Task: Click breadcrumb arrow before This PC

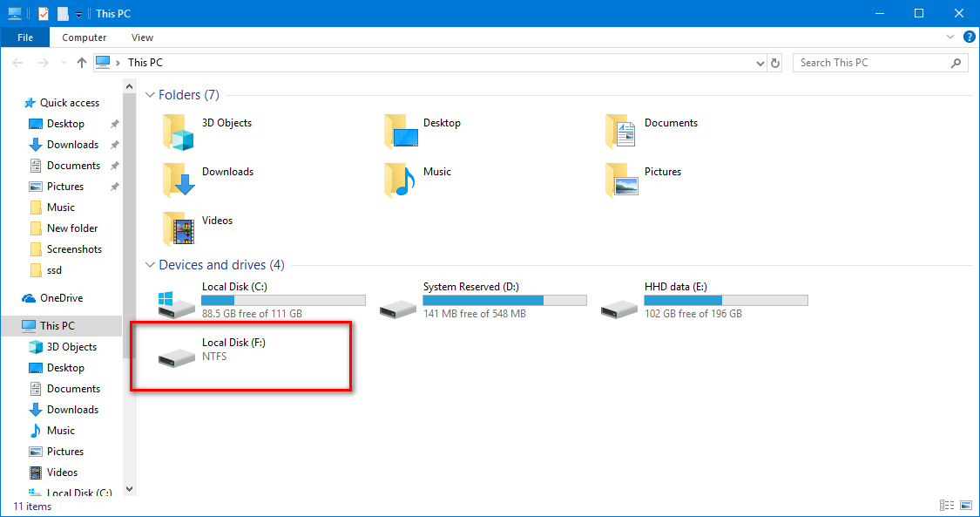Action: 118,63
